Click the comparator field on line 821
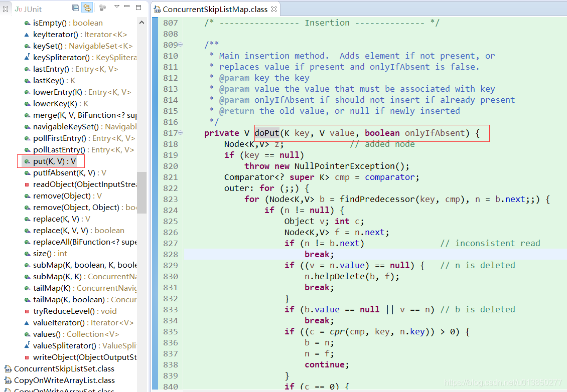 click(389, 177)
